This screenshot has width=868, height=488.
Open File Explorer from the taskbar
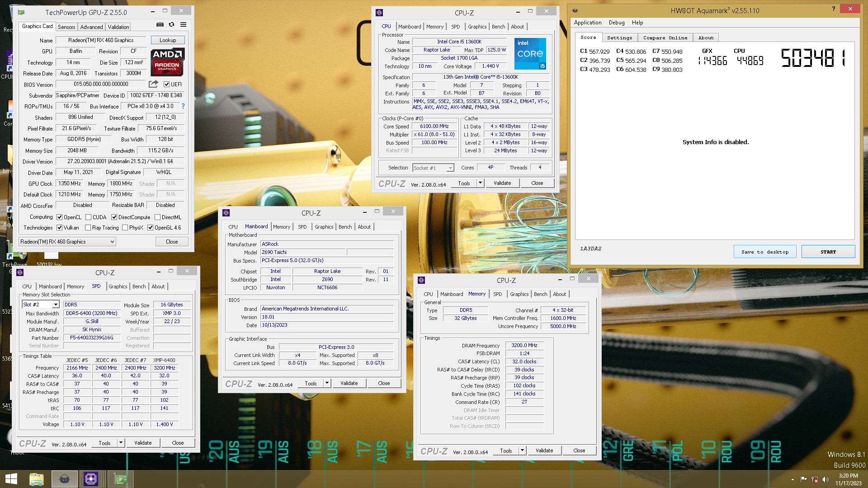click(x=36, y=479)
